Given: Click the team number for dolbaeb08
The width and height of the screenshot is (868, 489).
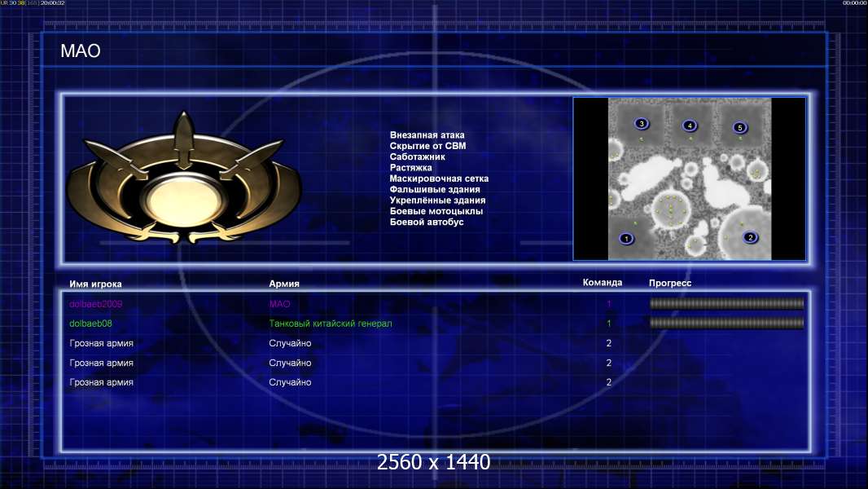Looking at the screenshot, I should 609,324.
